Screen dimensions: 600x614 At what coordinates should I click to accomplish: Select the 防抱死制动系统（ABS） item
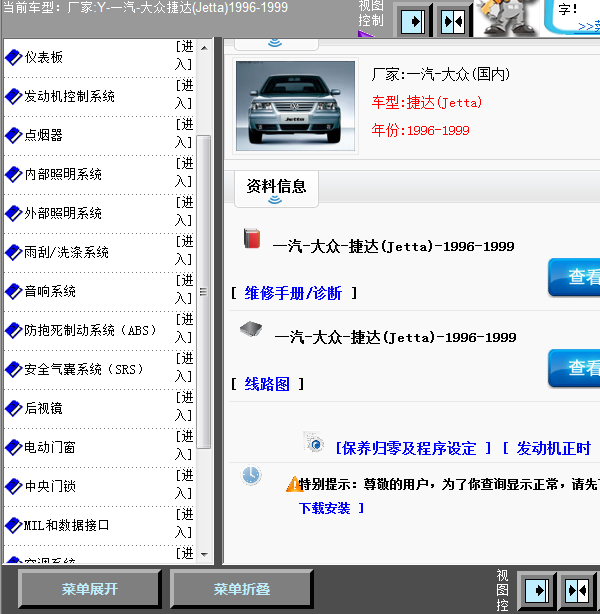[90, 330]
